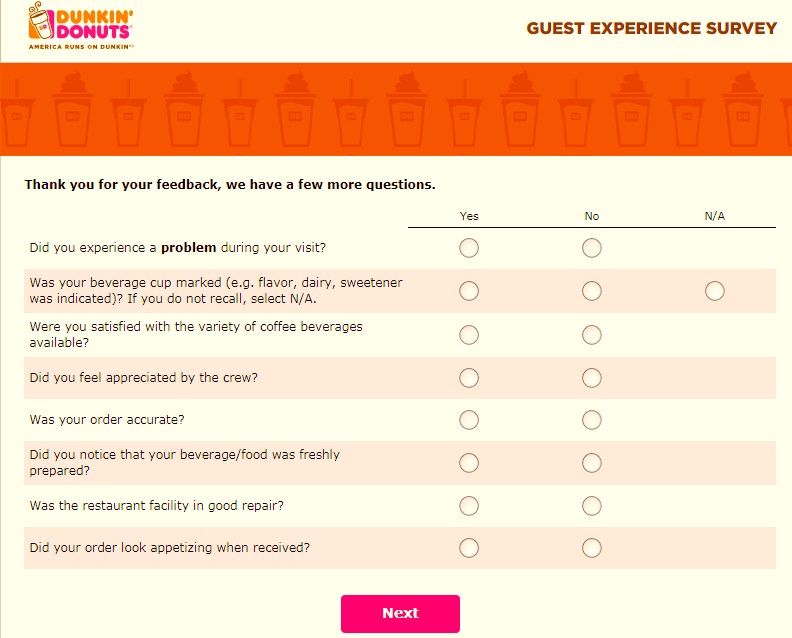Mark Yes for variety of coffee beverages

(469, 335)
